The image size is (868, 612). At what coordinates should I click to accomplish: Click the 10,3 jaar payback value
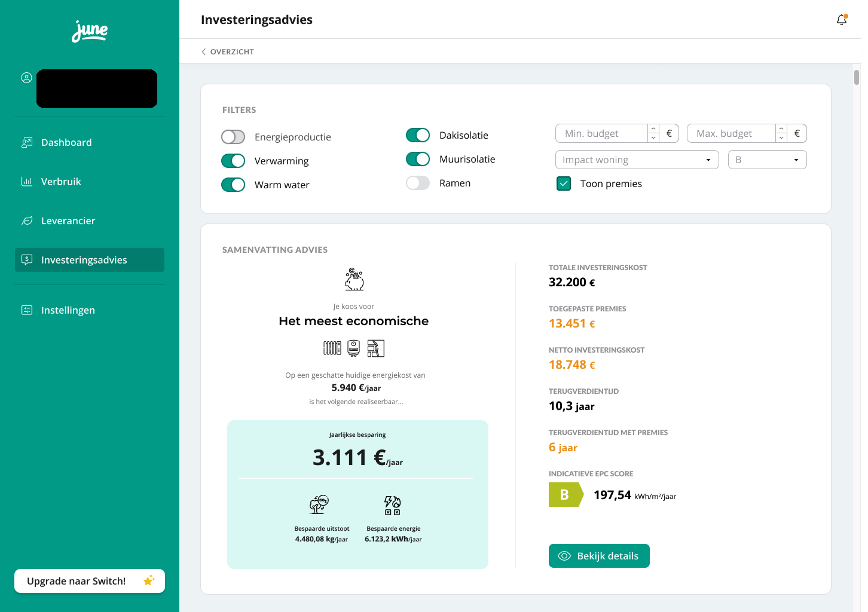pyautogui.click(x=571, y=406)
